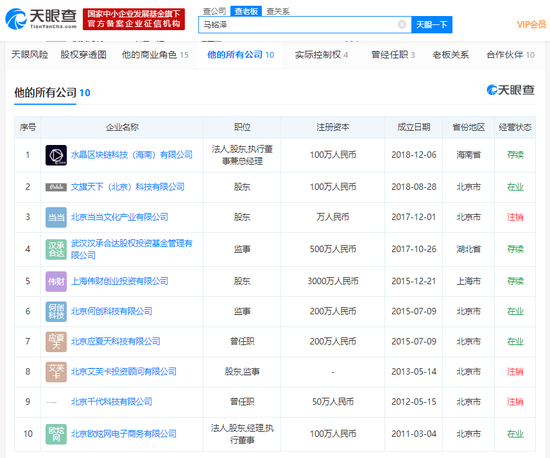This screenshot has width=550, height=458.
Task: Select the 3000万人民币 capital cell
Action: (333, 281)
